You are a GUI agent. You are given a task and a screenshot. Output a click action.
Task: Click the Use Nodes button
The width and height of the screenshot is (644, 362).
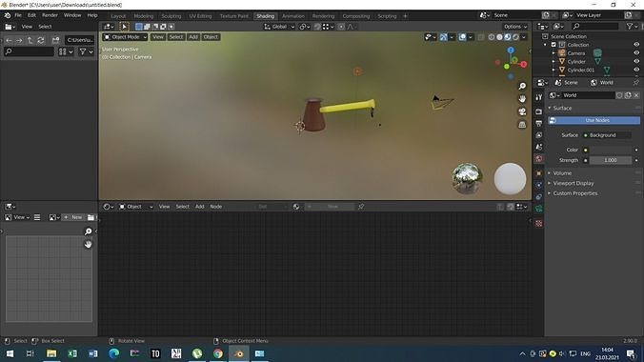(x=594, y=120)
